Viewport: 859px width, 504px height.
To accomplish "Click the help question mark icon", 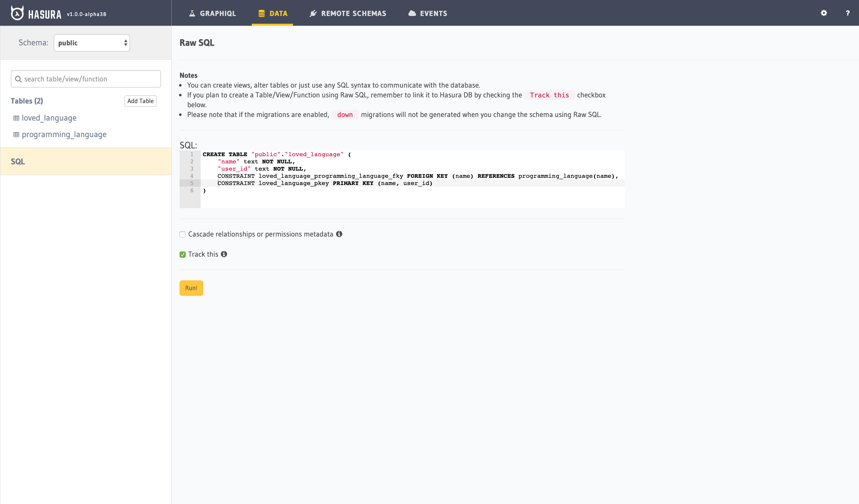I will coord(847,13).
